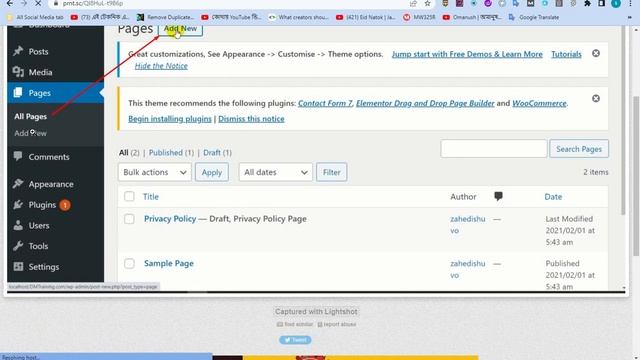This screenshot has width=640, height=360.
Task: Click the comments bubble column header icon
Action: (x=498, y=196)
